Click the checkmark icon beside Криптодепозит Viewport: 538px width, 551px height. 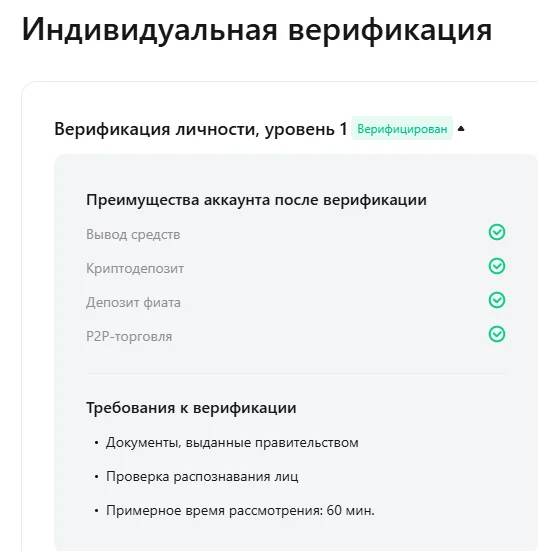coord(497,266)
